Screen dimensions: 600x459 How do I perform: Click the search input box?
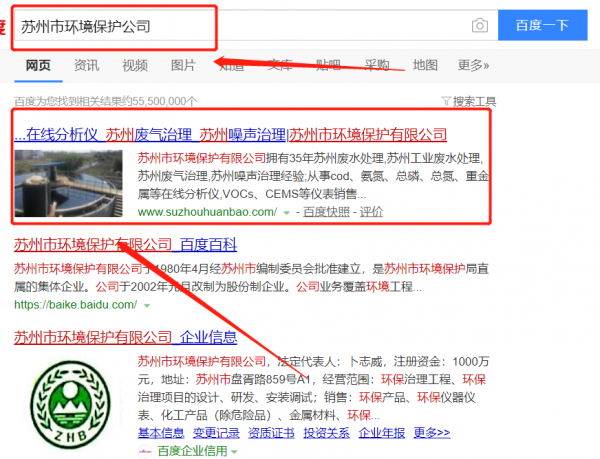click(x=240, y=26)
